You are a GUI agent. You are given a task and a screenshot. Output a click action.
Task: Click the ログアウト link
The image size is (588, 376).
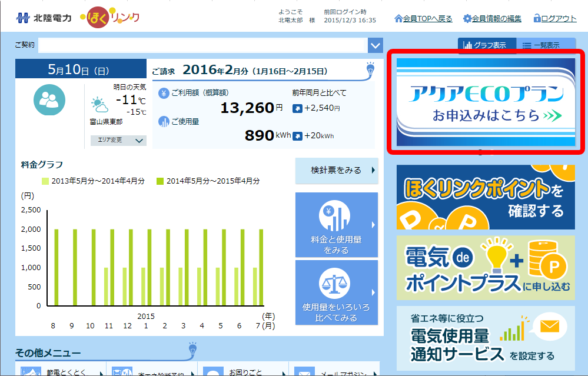(559, 18)
